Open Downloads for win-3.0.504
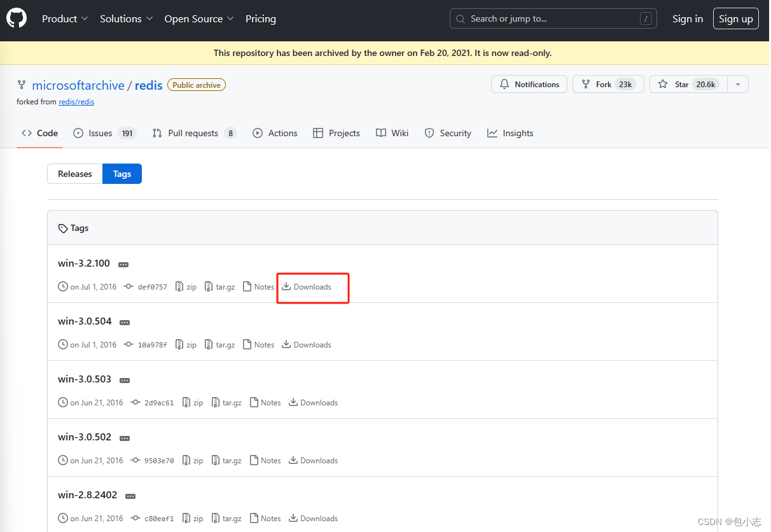The image size is (771, 532). point(307,345)
